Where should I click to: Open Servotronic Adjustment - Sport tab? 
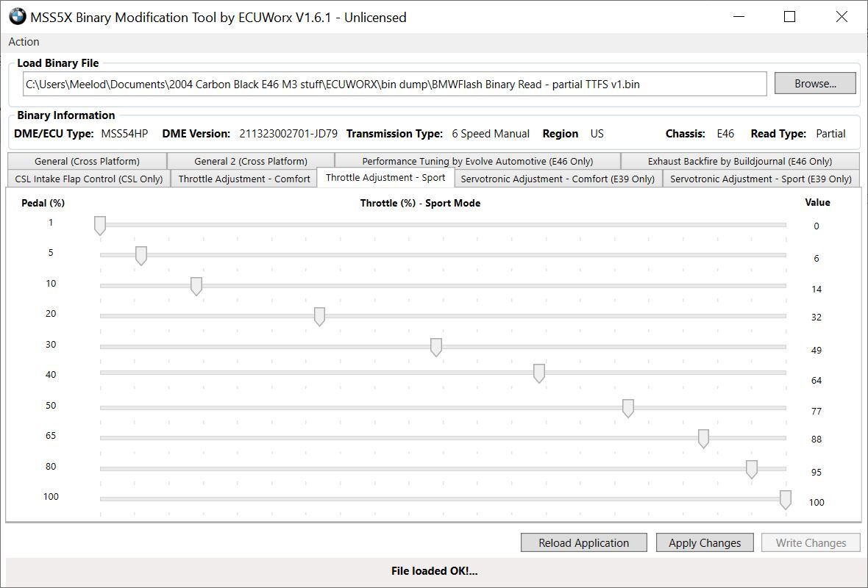point(760,179)
